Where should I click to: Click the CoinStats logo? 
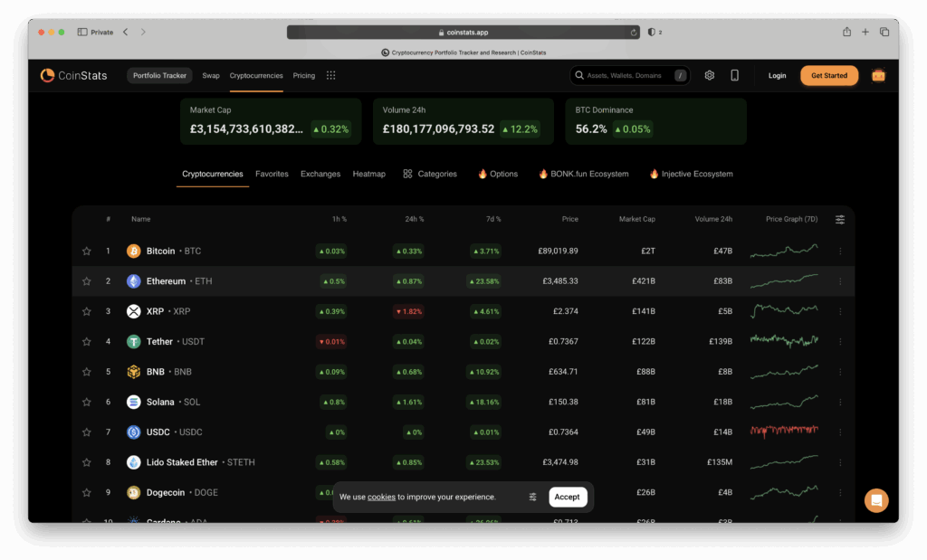74,75
